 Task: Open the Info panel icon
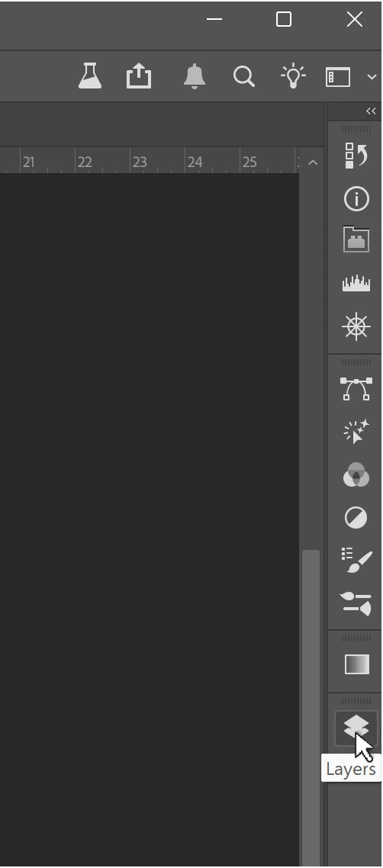[356, 199]
